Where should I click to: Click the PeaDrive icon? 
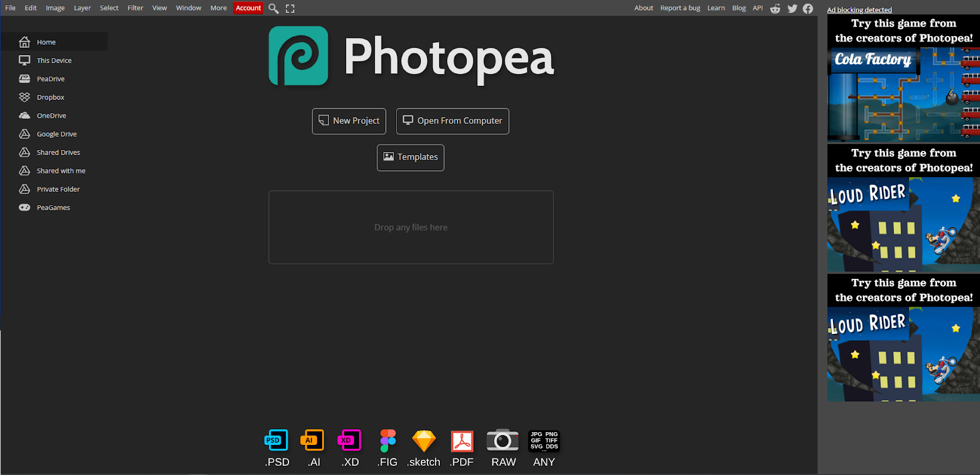pyautogui.click(x=24, y=79)
